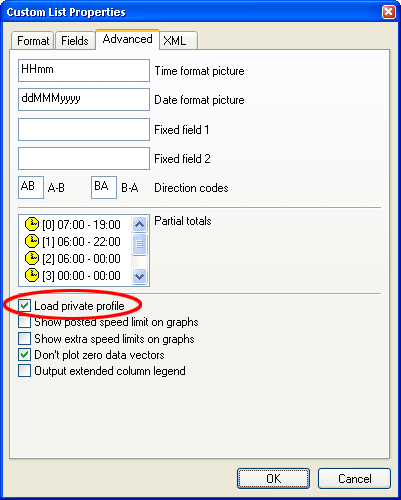401x500 pixels.
Task: Click the clock icon beside [3] 00:00 - 00:00
Action: click(32, 275)
